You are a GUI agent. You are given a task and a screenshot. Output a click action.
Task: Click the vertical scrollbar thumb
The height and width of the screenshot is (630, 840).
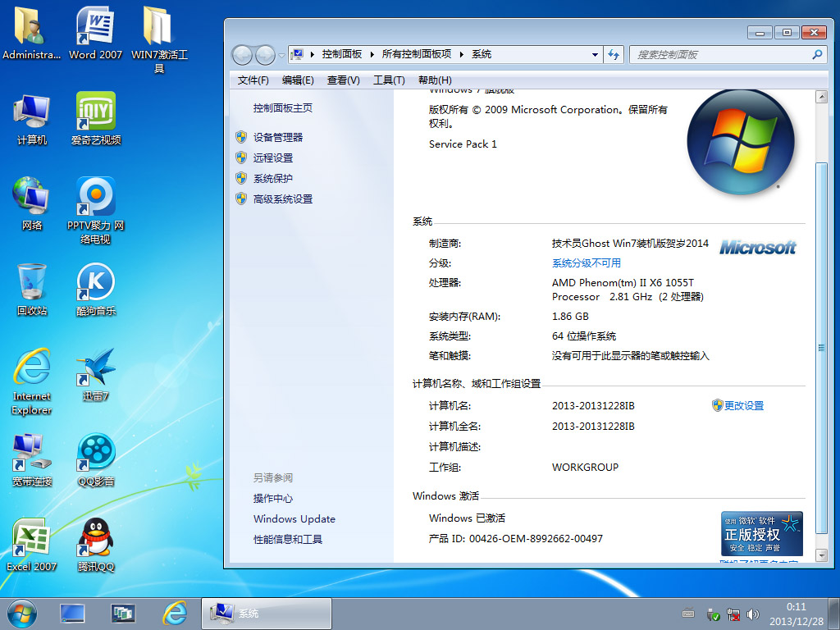point(821,348)
